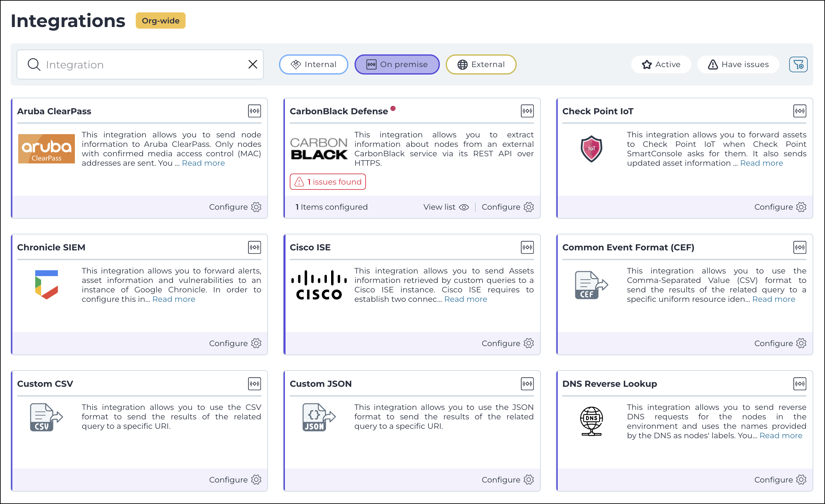Open the 1 issues found alert
This screenshot has height=504, width=825.
[x=328, y=181]
